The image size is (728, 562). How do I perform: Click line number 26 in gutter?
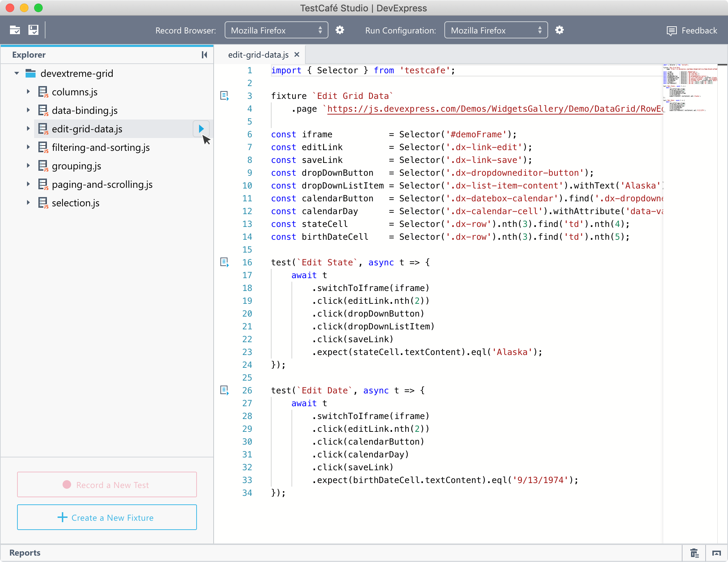[247, 391]
